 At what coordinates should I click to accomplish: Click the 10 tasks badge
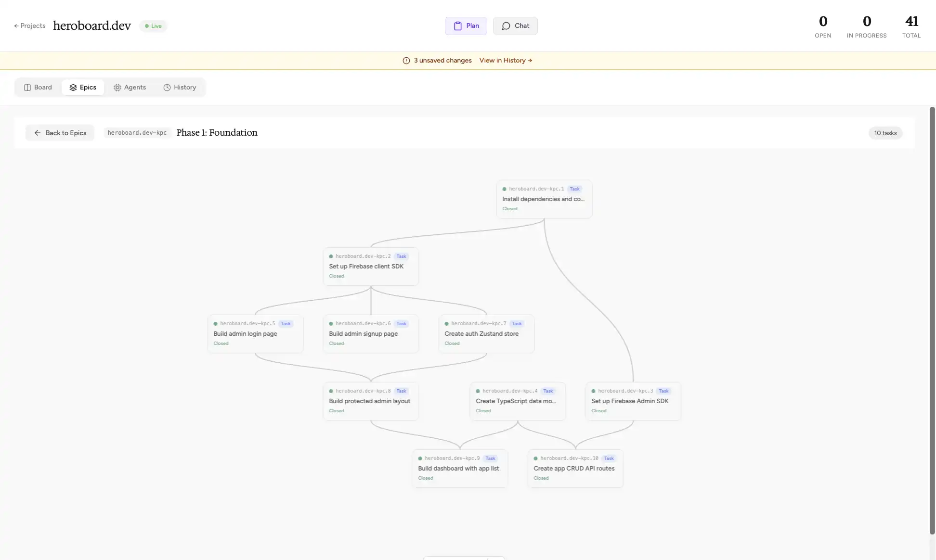[x=885, y=133]
